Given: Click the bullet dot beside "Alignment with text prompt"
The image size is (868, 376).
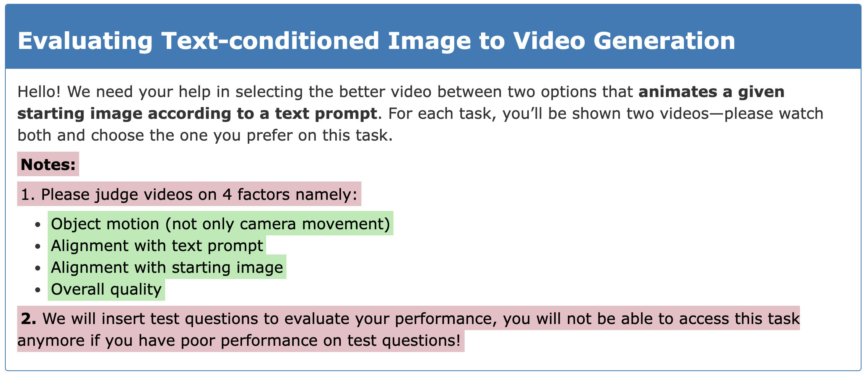Looking at the screenshot, I should [37, 246].
